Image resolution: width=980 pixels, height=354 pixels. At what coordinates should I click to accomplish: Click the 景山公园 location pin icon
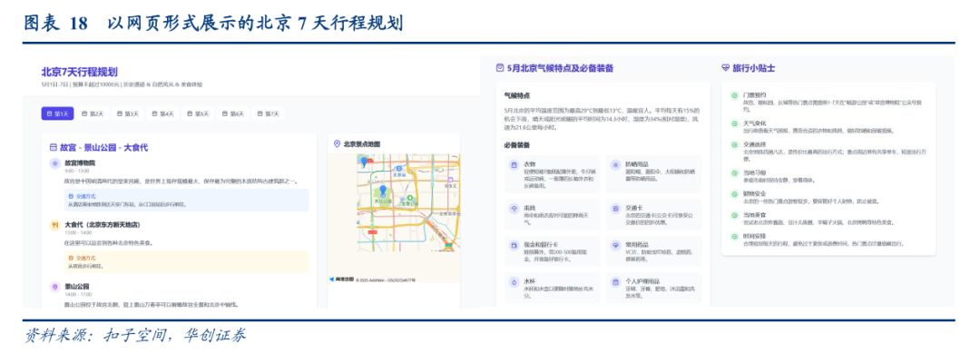pos(55,287)
